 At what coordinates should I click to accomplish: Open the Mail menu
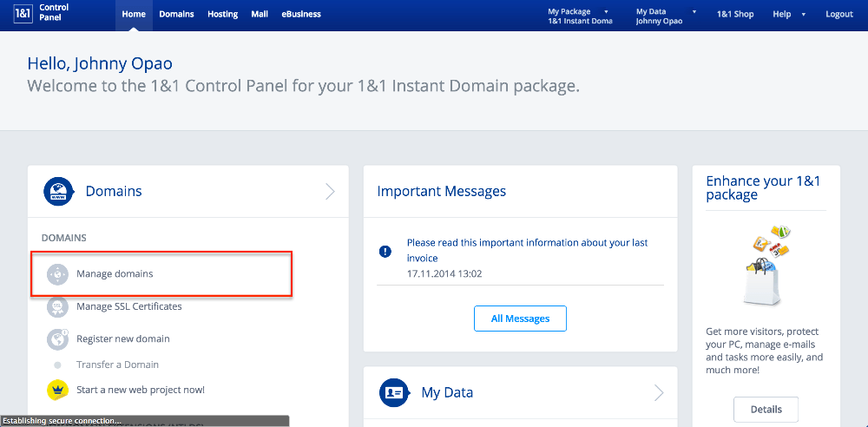click(260, 15)
